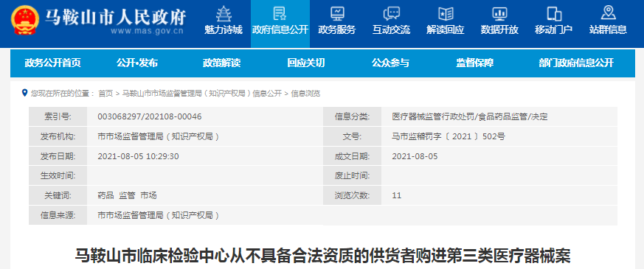Click the chart screen icon above 数据开放
The image size is (644, 269).
(499, 13)
